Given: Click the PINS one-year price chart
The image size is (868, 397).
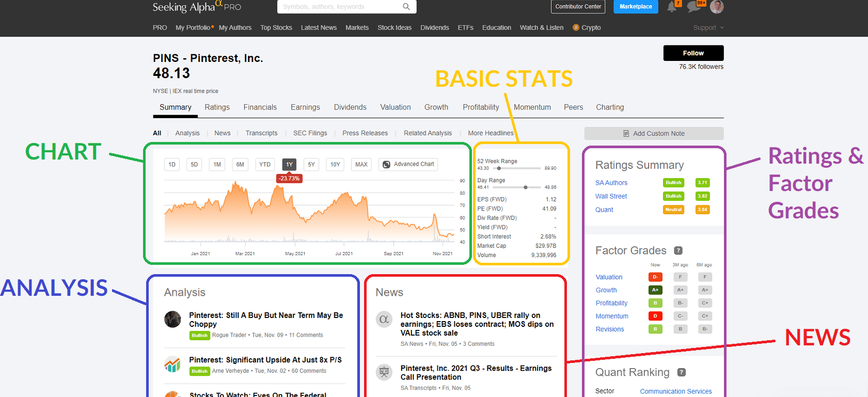Looking at the screenshot, I should (x=309, y=212).
